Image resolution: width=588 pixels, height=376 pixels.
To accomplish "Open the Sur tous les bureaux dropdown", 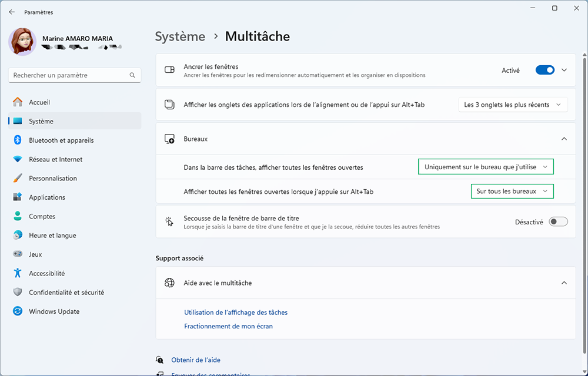I will (512, 192).
